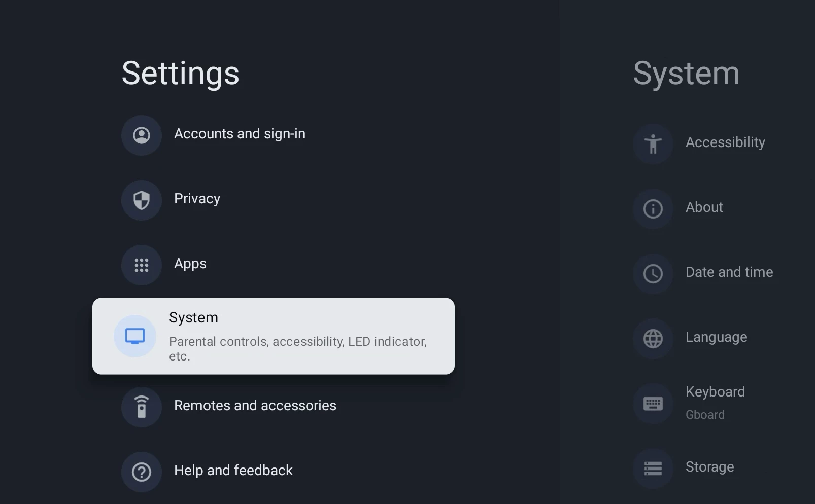Screen dimensions: 815x504
Task: Open Remotes and accessories
Action: [x=255, y=406]
